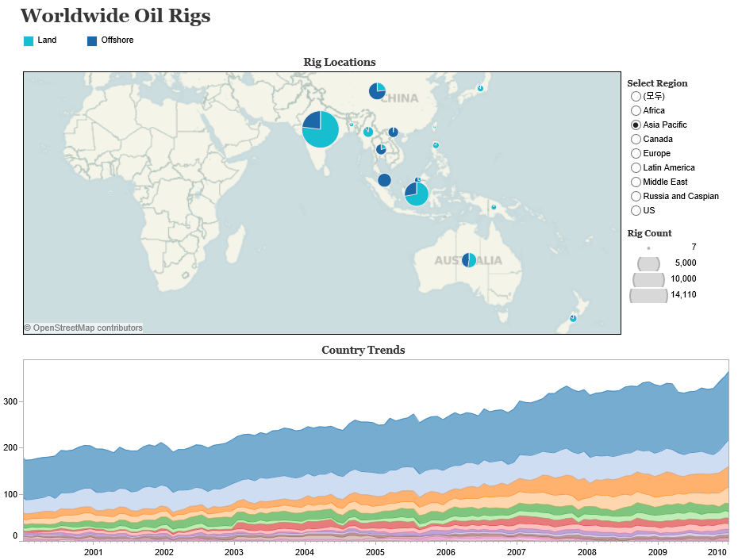
Task: Select the Papua New Guinea small marker
Action: point(494,207)
